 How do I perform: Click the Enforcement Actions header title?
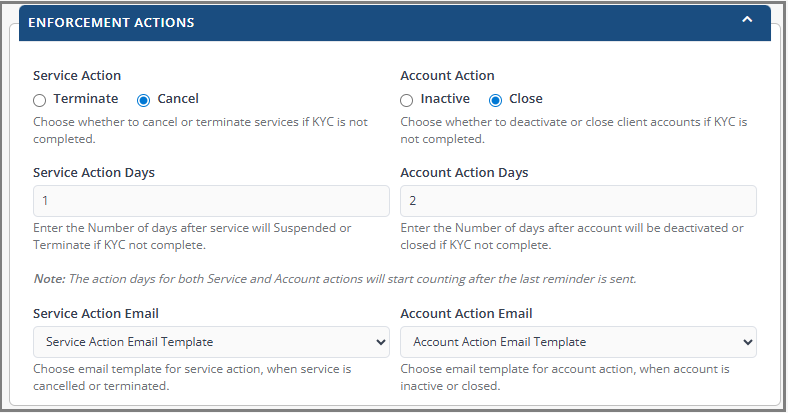pyautogui.click(x=111, y=21)
